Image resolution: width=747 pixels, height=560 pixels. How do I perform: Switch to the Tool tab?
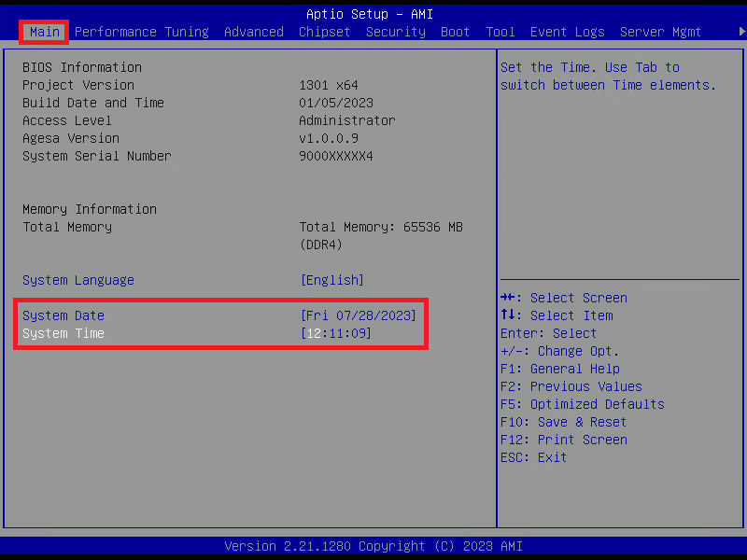500,32
